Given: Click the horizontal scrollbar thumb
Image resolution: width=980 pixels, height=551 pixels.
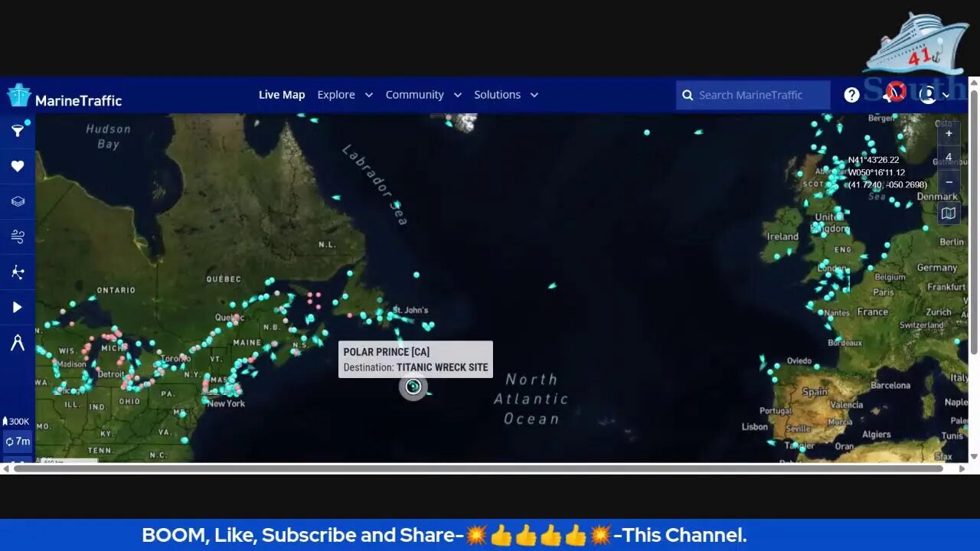Looking at the screenshot, I should (x=478, y=468).
